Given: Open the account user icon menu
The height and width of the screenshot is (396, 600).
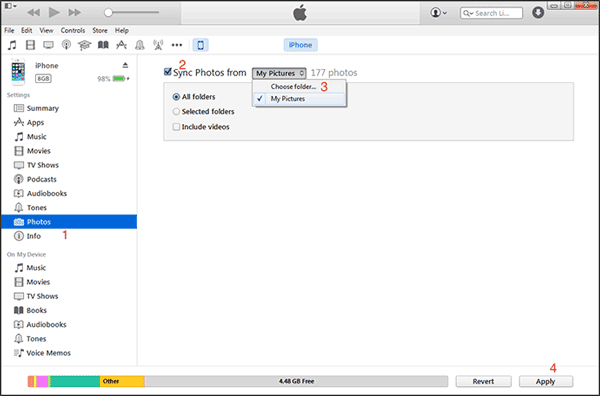Looking at the screenshot, I should [439, 13].
